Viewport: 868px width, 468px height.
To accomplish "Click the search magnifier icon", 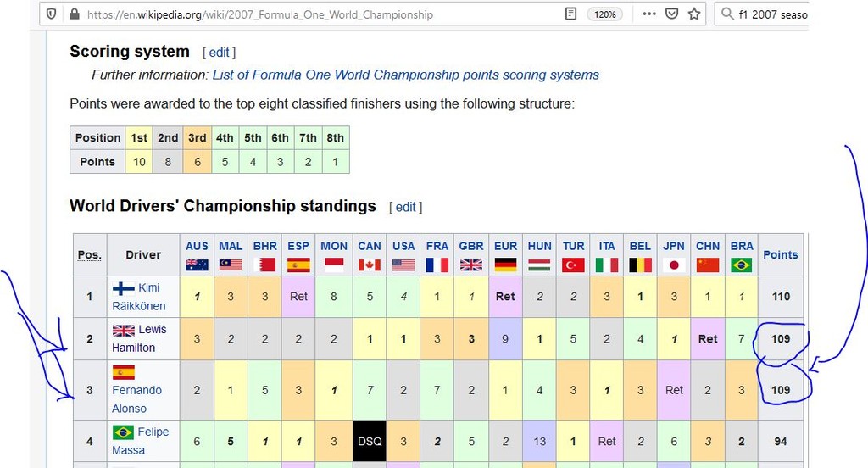I will click(x=726, y=14).
